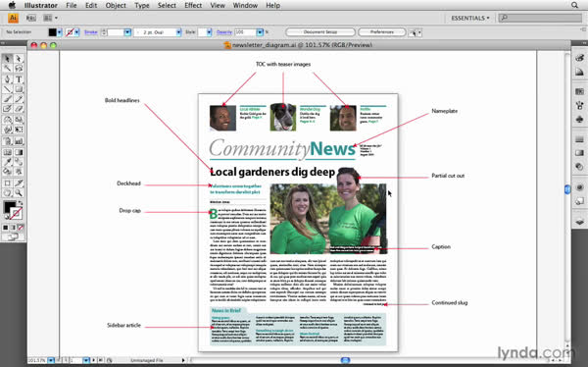Select the Paintbrush tool
Viewport: 588px width, 367px height.
7,99
